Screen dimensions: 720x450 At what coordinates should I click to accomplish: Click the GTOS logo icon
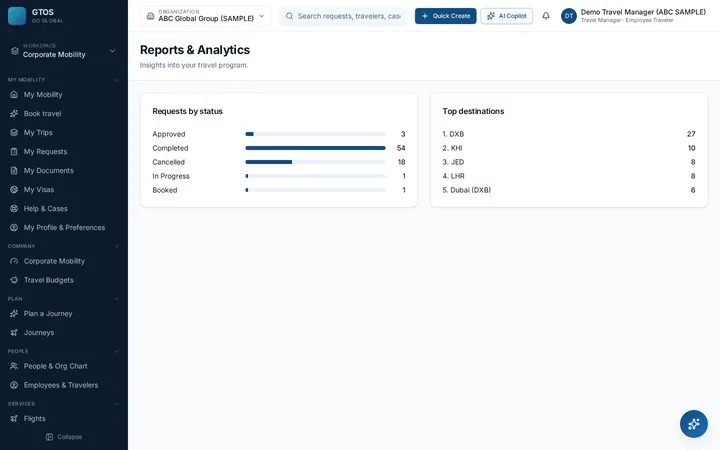(x=17, y=16)
